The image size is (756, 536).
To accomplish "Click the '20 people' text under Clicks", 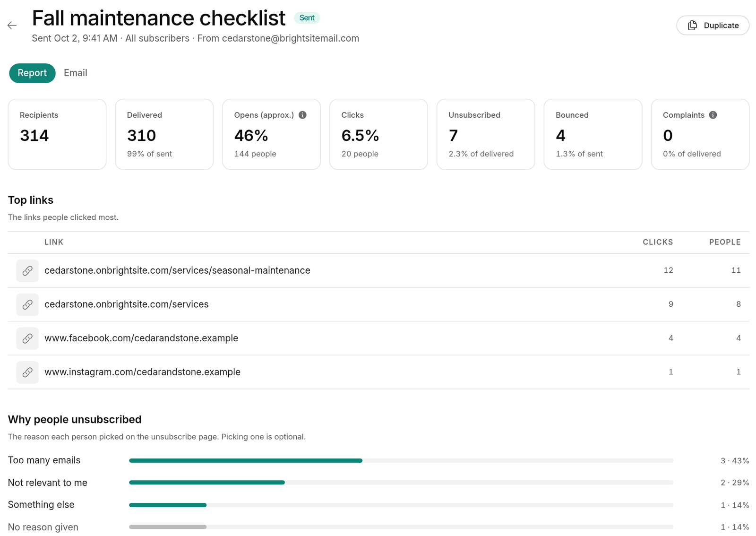I will (360, 154).
